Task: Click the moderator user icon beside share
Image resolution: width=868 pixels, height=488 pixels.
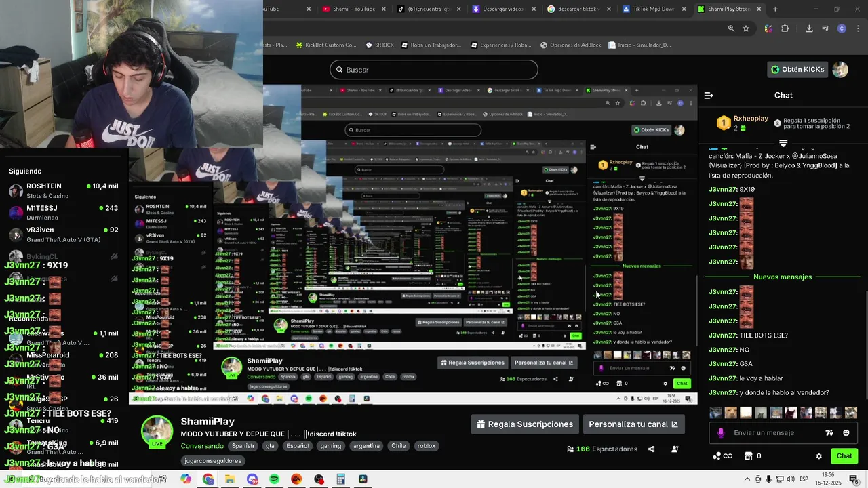Action: tap(675, 449)
